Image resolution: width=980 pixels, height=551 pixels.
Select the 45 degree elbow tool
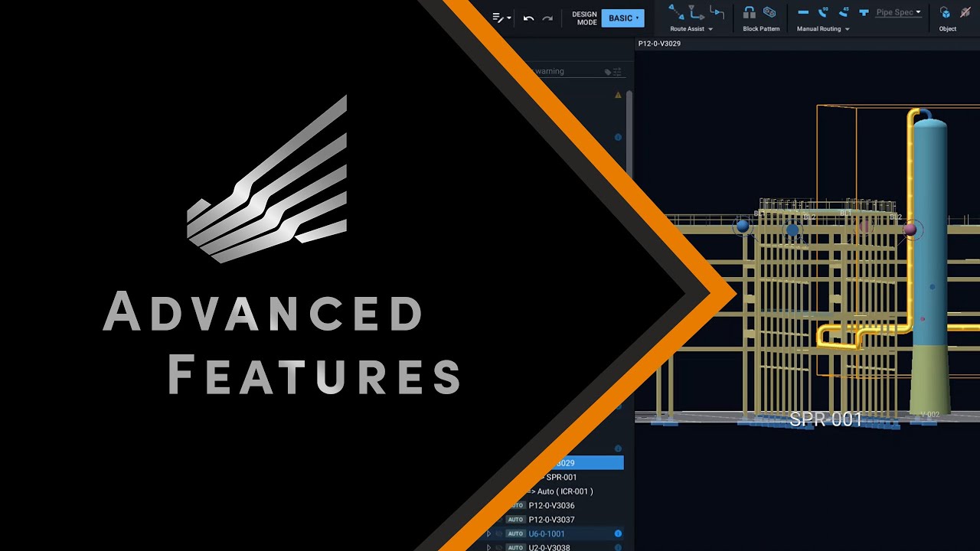[x=843, y=12]
